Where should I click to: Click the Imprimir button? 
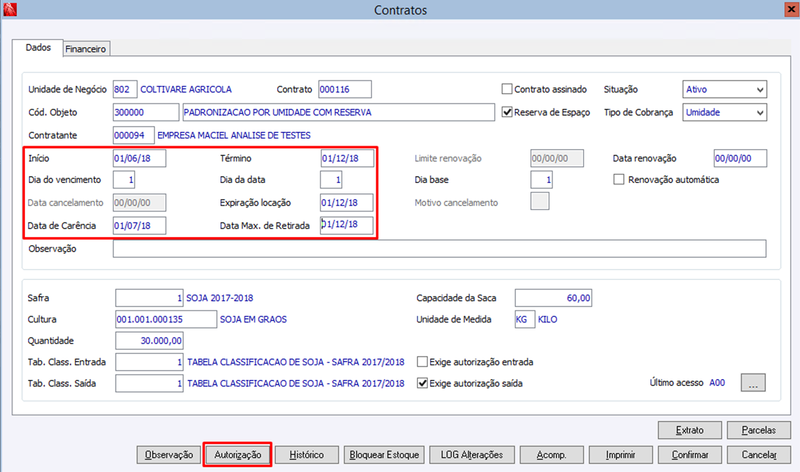tap(620, 455)
